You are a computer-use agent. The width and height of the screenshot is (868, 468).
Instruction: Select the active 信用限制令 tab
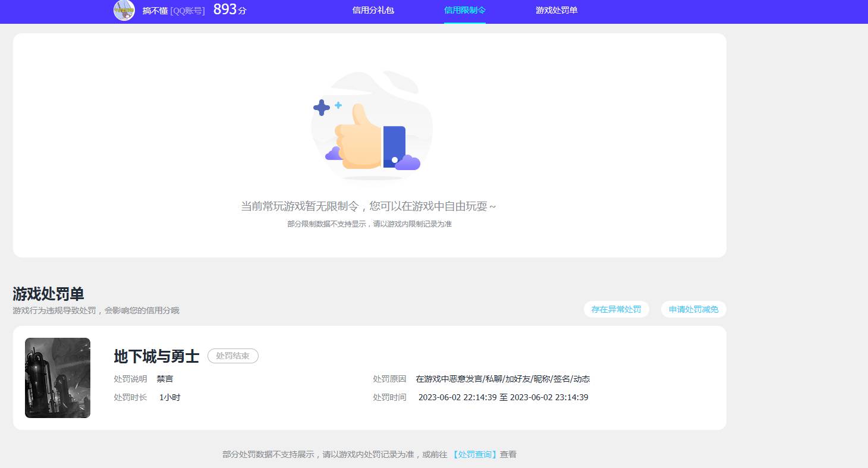point(464,11)
